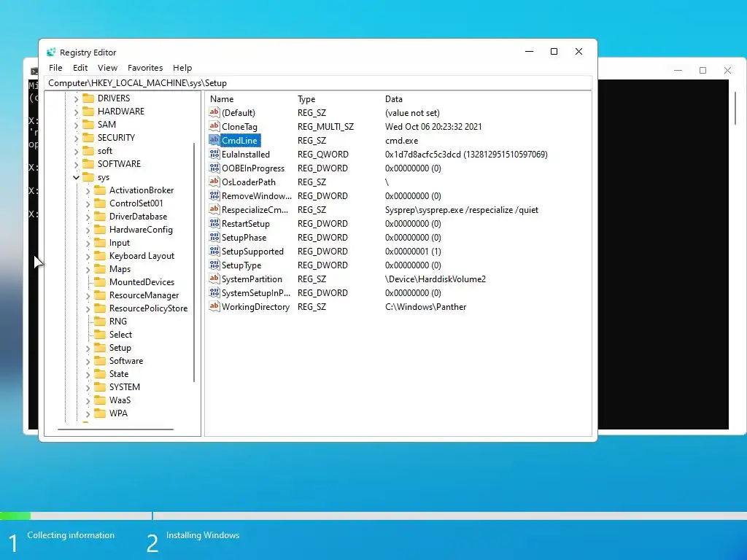The width and height of the screenshot is (747, 560).
Task: Click the tree pane horizontal scrollbar
Action: point(116,429)
